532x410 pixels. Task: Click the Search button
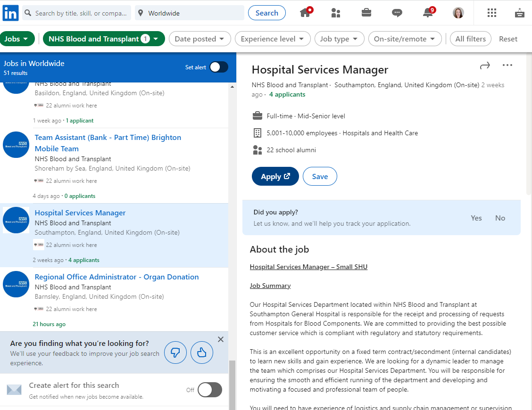(266, 13)
